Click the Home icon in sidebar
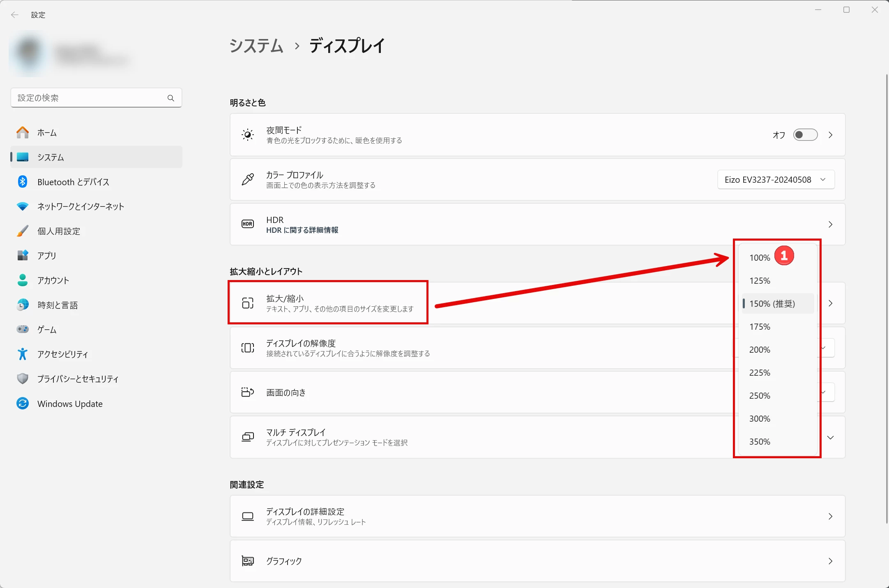 tap(23, 133)
